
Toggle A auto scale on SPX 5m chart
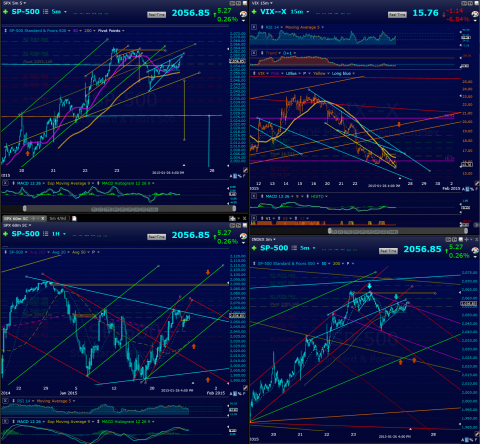pos(231,176)
